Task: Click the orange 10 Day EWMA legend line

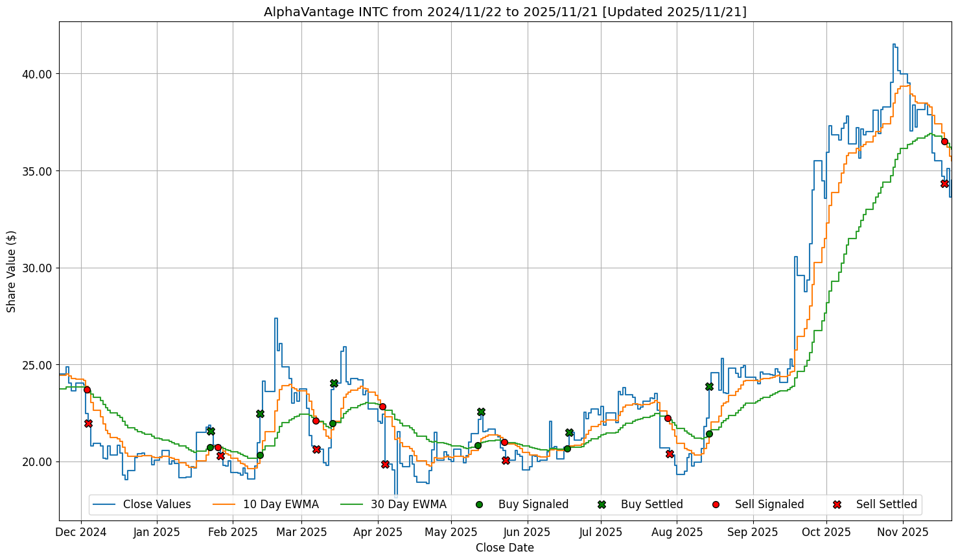Action: [224, 504]
